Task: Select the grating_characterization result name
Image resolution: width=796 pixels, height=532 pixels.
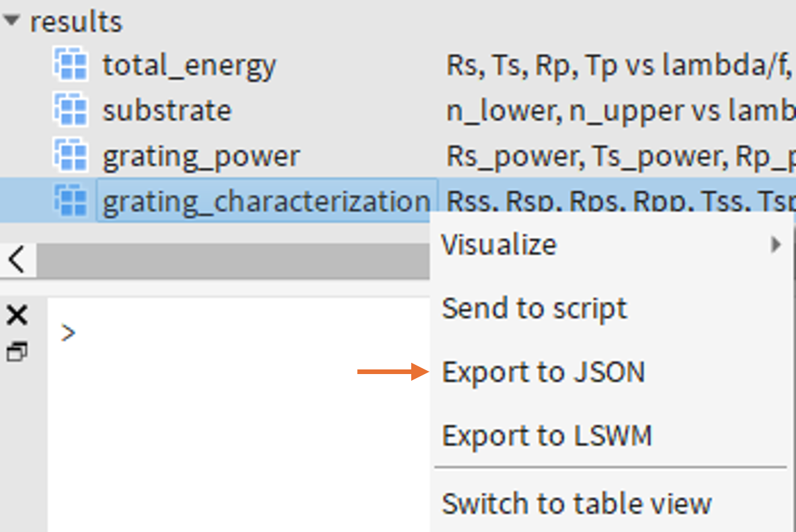Action: (266, 201)
